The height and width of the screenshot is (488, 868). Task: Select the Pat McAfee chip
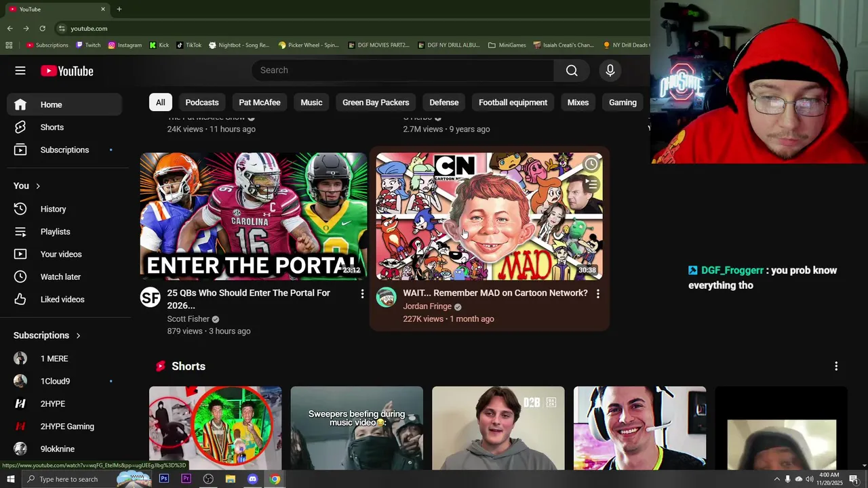260,102
